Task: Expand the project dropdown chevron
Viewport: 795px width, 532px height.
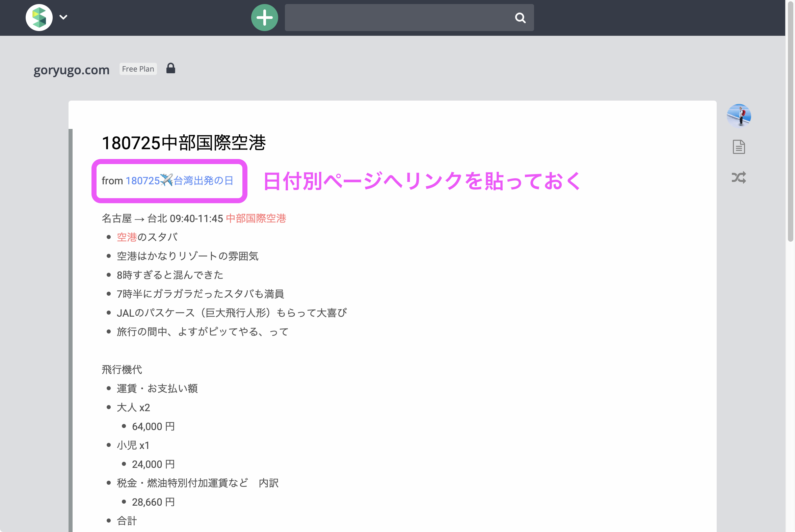Action: pos(63,17)
